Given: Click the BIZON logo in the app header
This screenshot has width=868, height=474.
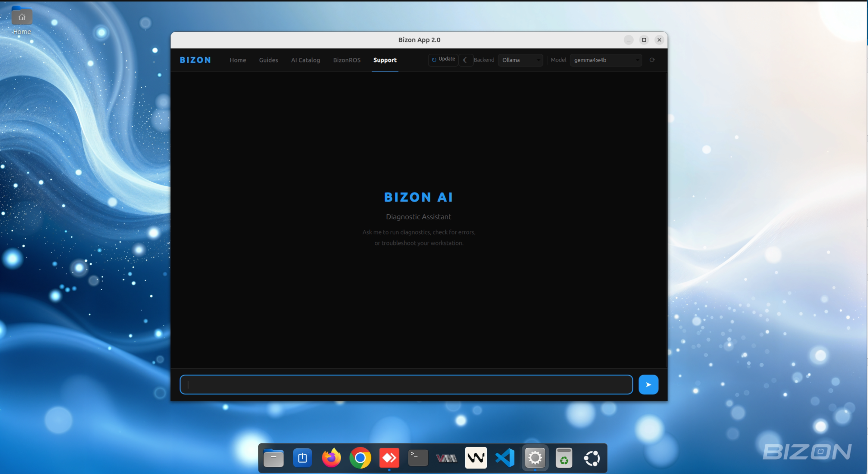Looking at the screenshot, I should pyautogui.click(x=195, y=60).
